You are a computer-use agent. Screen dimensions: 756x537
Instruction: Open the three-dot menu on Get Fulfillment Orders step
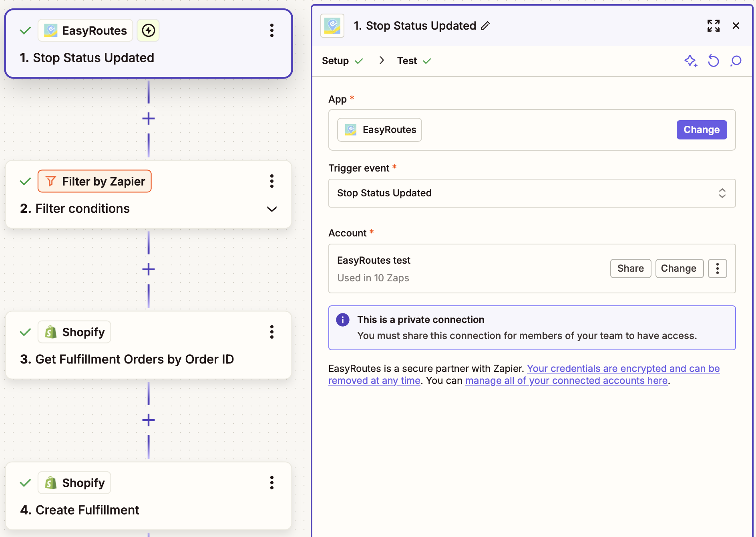tap(272, 332)
